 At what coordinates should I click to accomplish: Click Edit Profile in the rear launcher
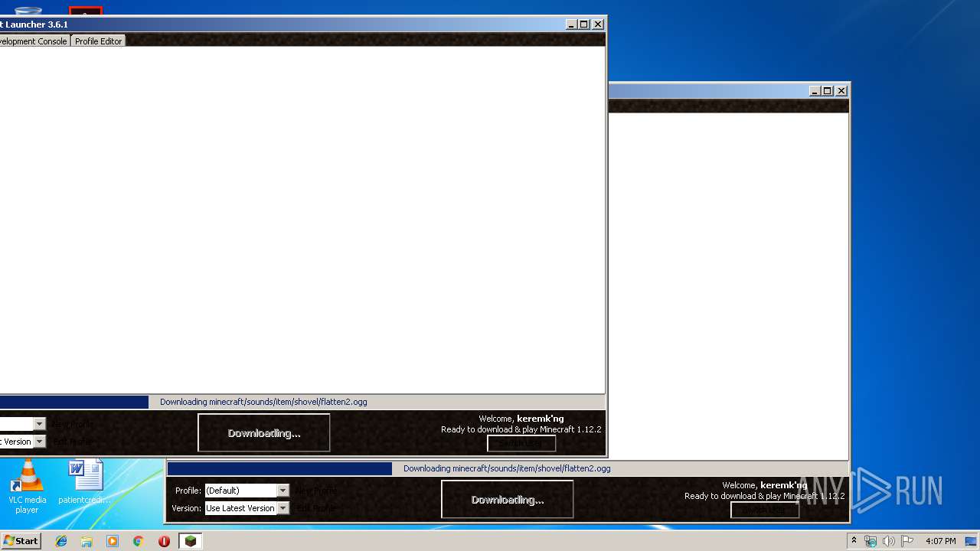click(x=316, y=508)
